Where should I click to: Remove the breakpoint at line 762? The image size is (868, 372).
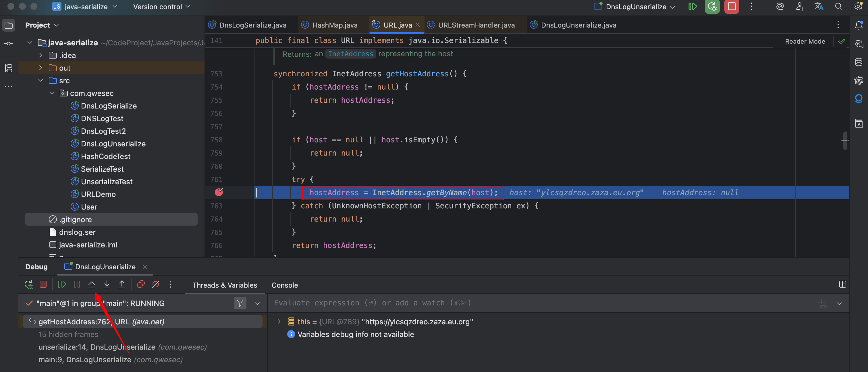tap(219, 192)
